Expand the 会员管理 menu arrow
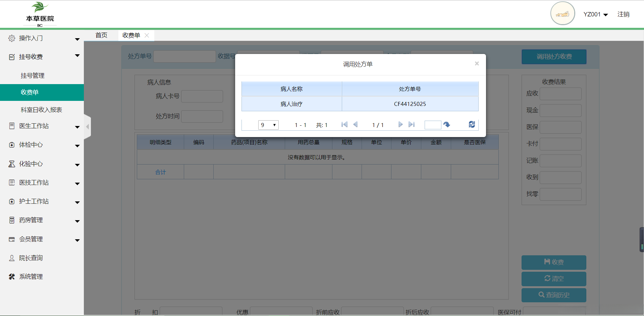The image size is (644, 316). click(77, 240)
